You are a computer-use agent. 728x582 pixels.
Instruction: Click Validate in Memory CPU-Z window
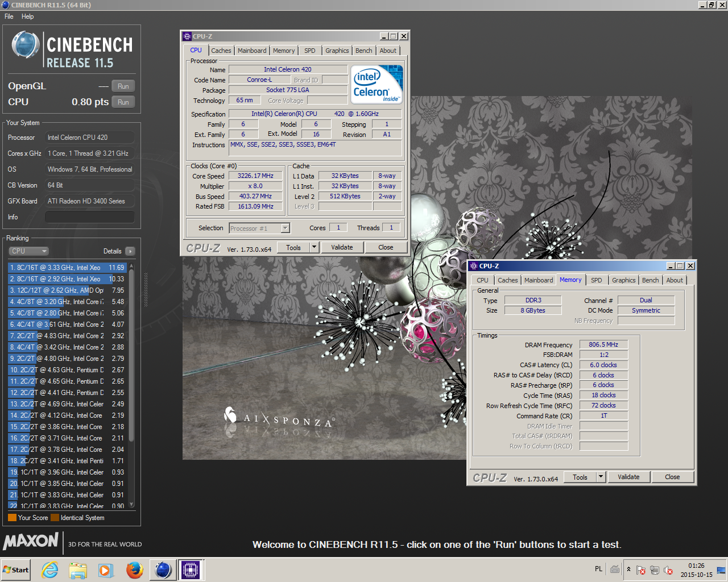pyautogui.click(x=628, y=477)
